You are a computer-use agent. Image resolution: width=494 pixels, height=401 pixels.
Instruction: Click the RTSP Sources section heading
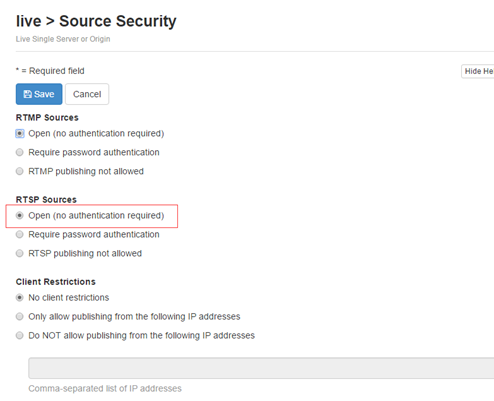tap(46, 200)
